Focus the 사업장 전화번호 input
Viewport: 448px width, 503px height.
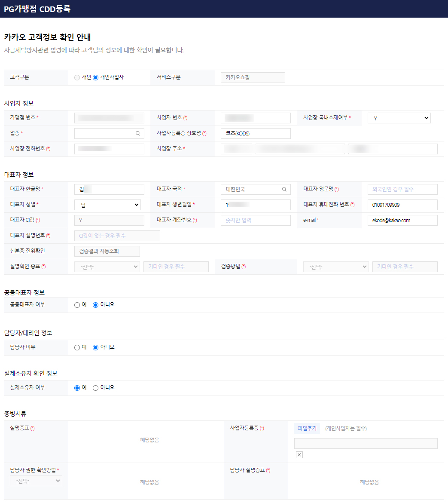(109, 149)
